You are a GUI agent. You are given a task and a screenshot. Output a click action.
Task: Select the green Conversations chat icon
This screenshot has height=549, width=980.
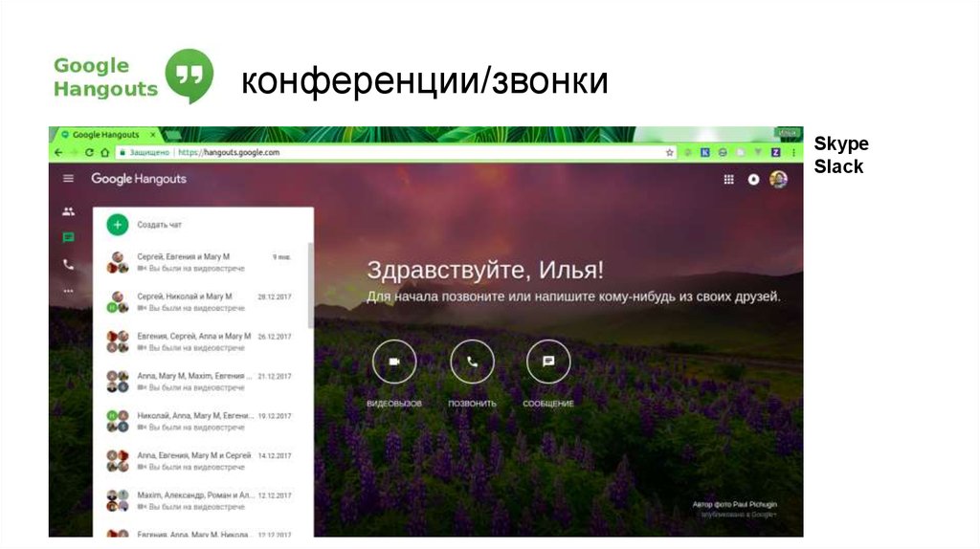pyautogui.click(x=68, y=237)
